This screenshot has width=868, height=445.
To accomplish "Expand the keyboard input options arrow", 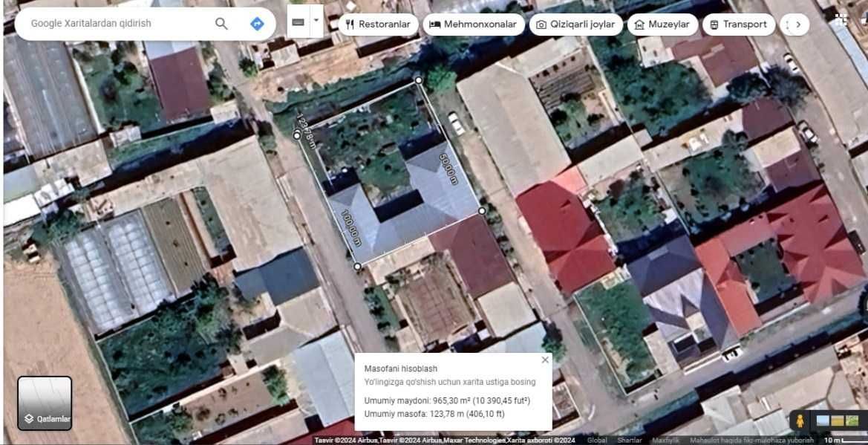I will click(316, 20).
